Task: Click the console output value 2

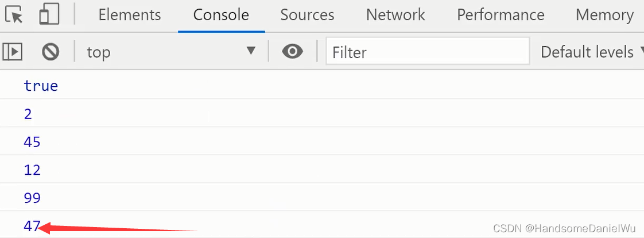Action: (28, 114)
